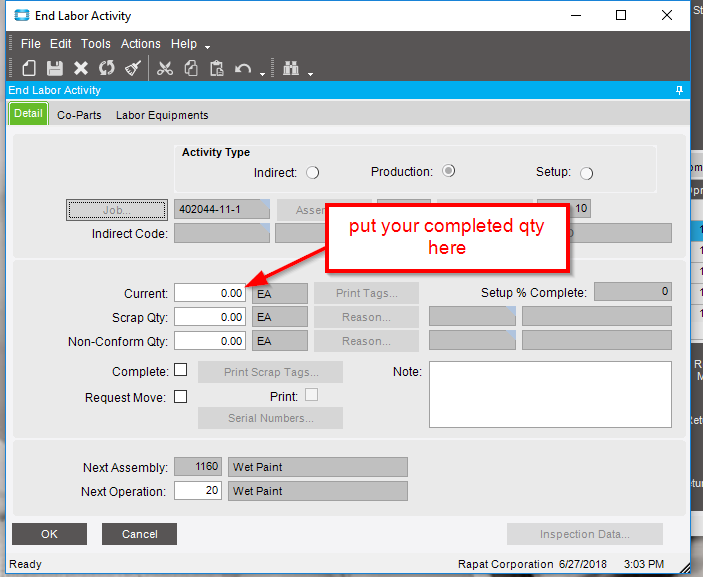703x577 pixels.
Task: Click the Next Operation Wet Paint description field
Action: pos(318,491)
